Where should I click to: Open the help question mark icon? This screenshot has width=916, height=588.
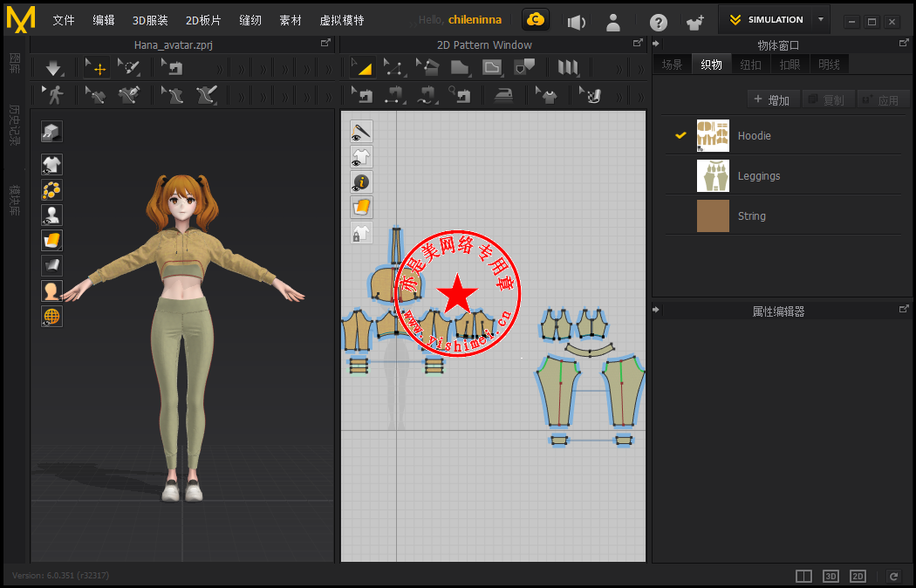659,22
